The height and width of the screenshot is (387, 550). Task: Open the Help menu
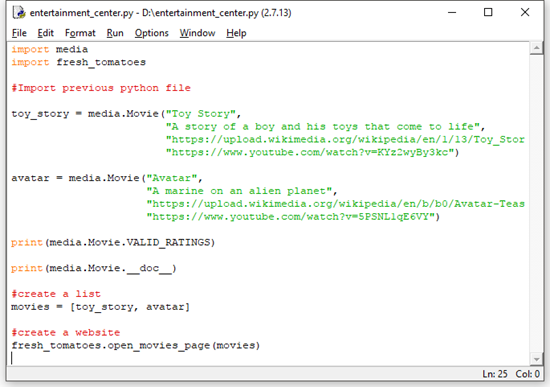click(x=236, y=33)
